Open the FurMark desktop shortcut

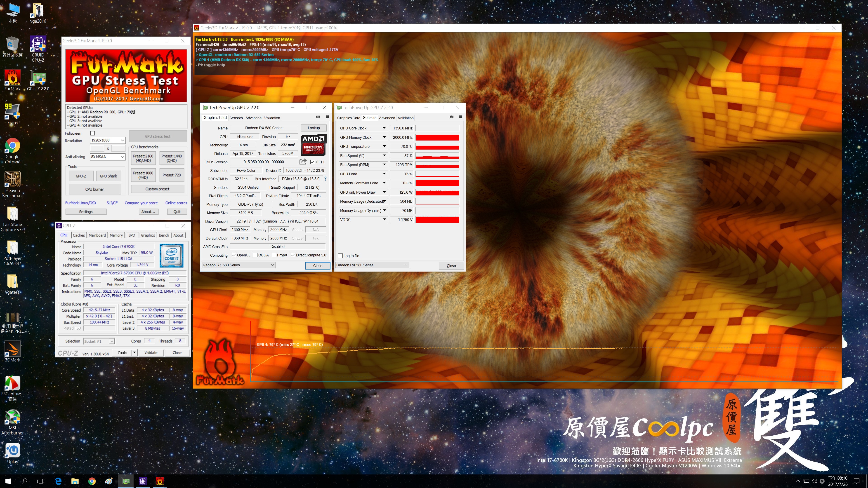(x=12, y=80)
